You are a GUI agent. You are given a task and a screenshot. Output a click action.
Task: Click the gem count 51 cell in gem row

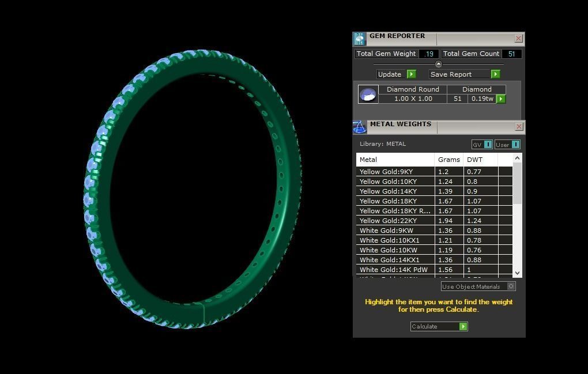pyautogui.click(x=458, y=99)
